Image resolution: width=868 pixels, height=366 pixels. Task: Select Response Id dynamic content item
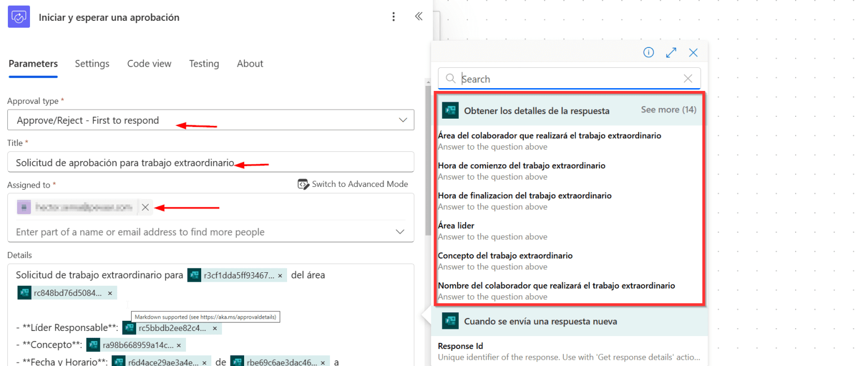461,346
